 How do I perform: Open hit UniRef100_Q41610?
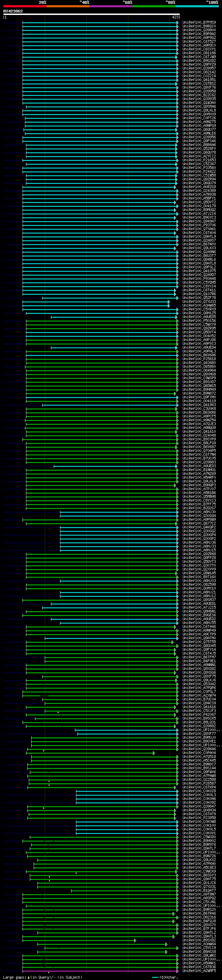point(199,431)
